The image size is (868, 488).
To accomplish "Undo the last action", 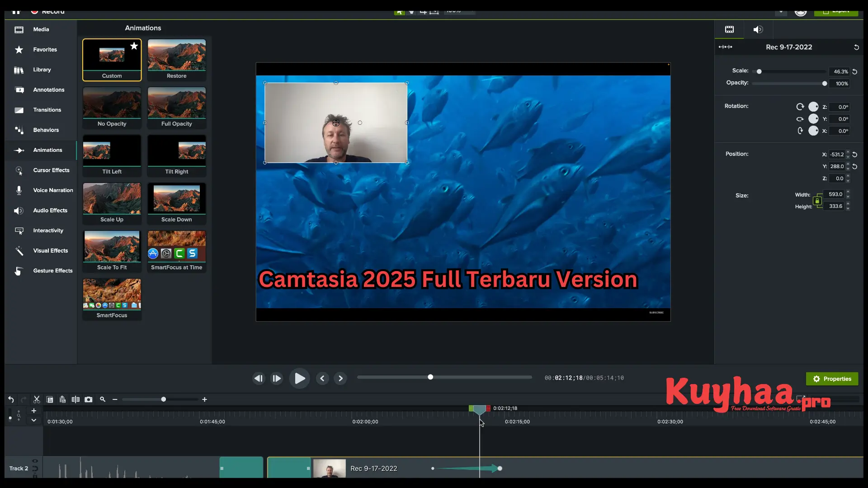I will pos(11,399).
